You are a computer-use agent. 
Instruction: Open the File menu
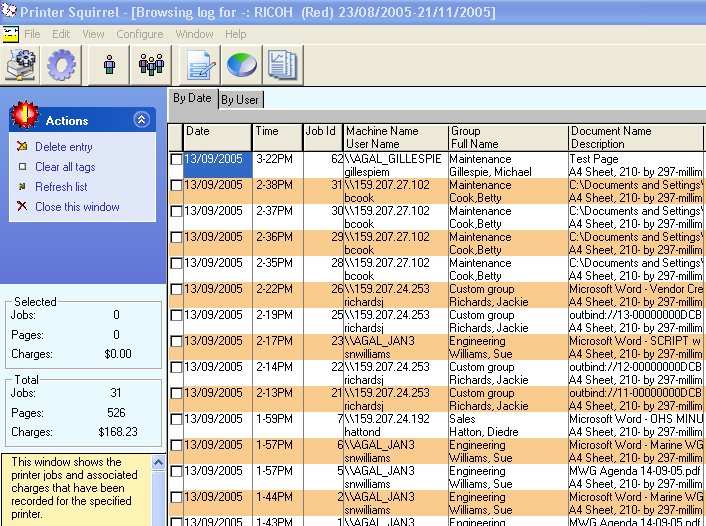pyautogui.click(x=32, y=34)
